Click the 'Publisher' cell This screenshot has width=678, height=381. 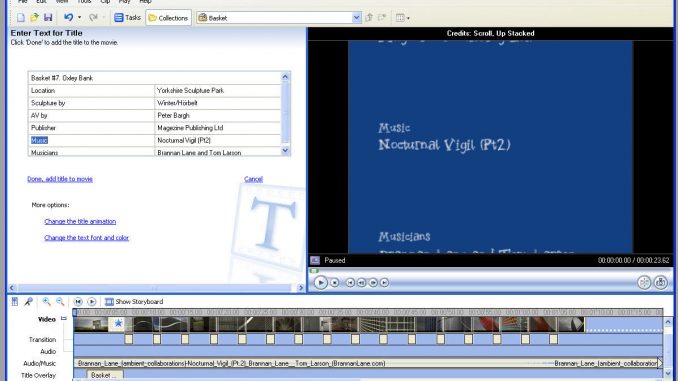(x=91, y=128)
